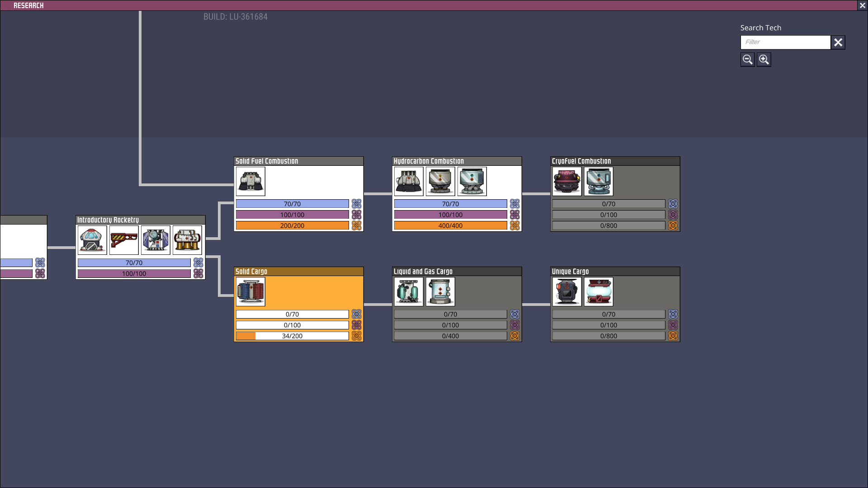Screen dimensions: 868x488
Task: Click the zoom in magnifier icon
Action: (764, 60)
